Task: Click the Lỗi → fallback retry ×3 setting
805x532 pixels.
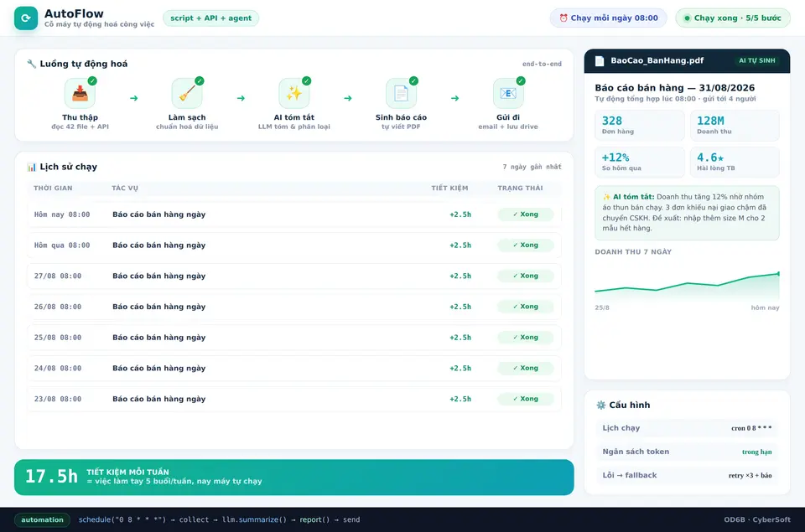Action: click(x=687, y=475)
